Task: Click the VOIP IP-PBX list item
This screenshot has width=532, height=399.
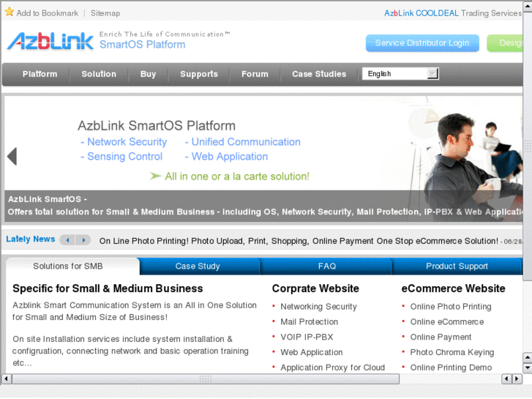Action: [x=307, y=337]
